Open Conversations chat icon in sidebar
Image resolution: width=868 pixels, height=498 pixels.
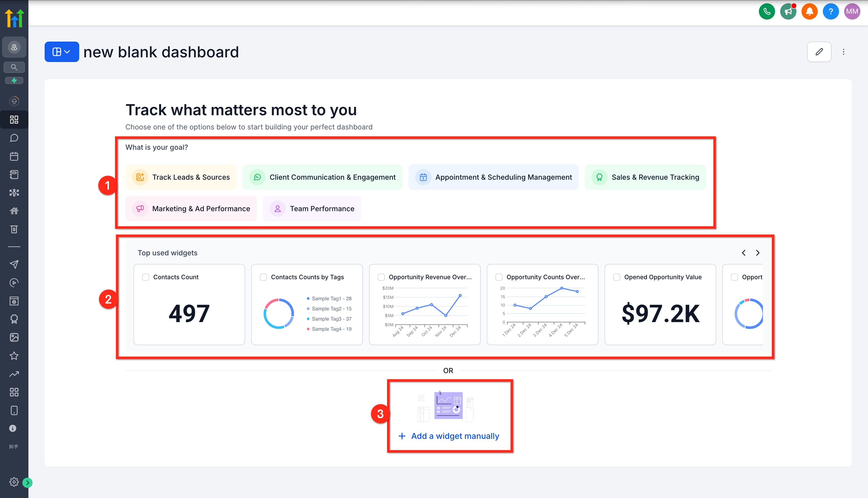coord(14,138)
